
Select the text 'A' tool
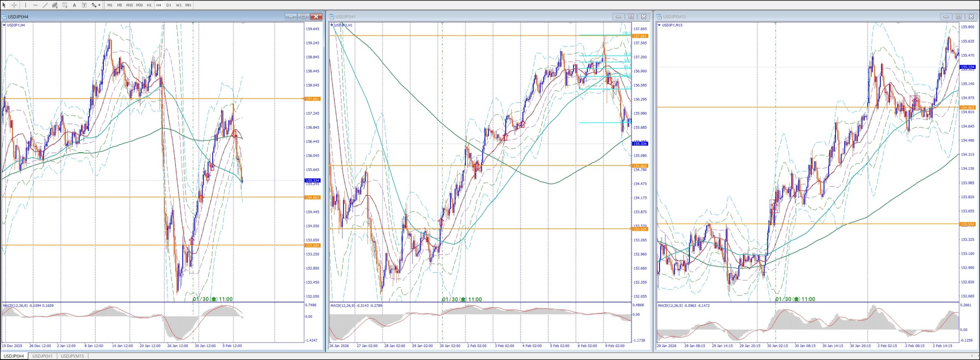(74, 5)
